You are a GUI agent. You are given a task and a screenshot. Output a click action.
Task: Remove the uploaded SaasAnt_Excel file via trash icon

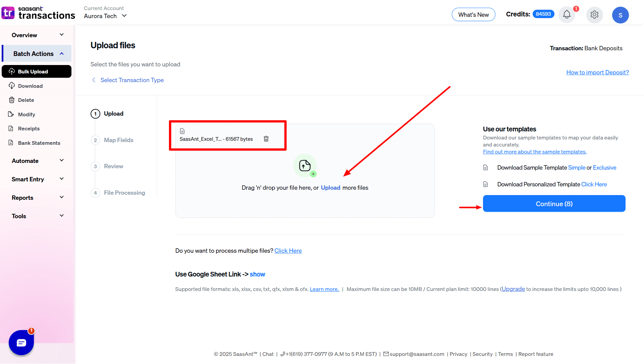tap(266, 138)
